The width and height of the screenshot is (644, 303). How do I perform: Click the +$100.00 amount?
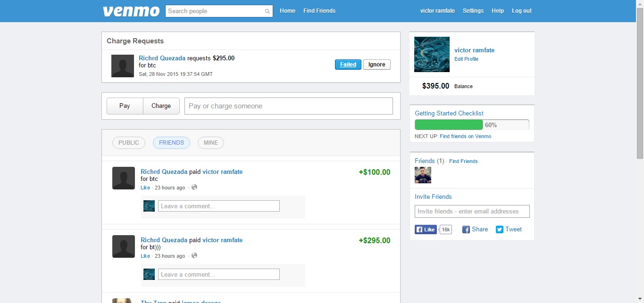pos(375,172)
